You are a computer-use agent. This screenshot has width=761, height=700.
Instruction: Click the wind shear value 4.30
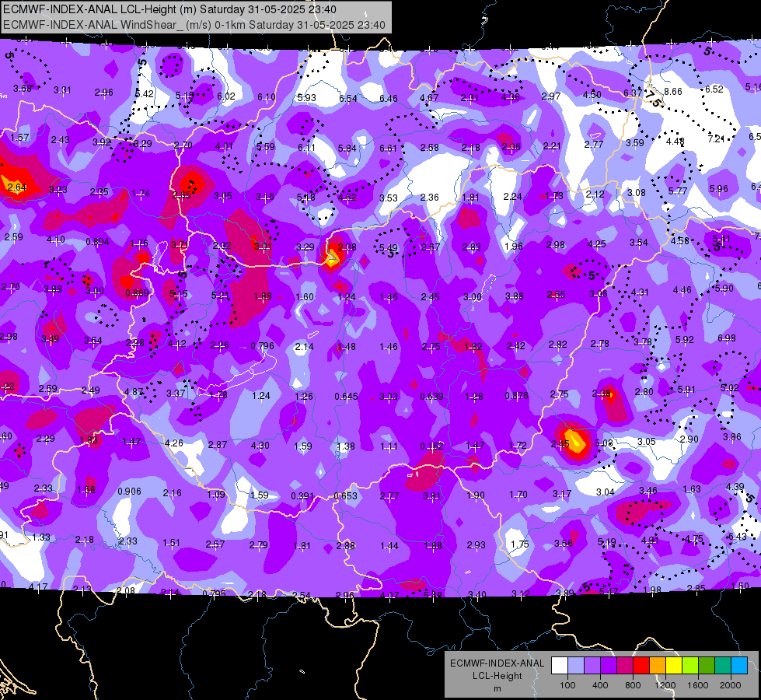(x=260, y=445)
